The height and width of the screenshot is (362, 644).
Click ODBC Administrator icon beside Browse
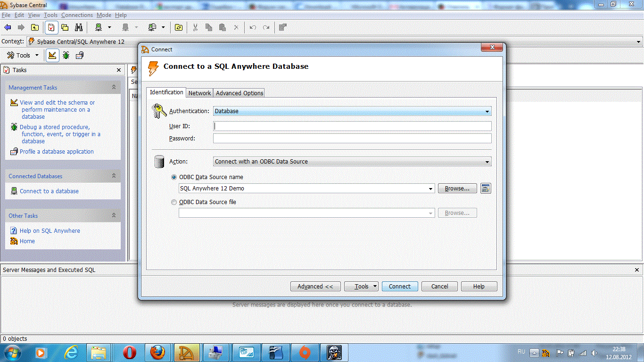(x=486, y=189)
